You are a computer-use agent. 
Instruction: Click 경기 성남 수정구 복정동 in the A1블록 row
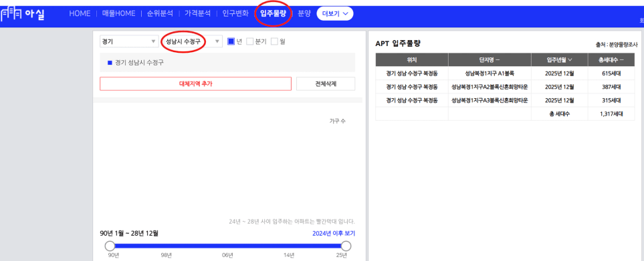[412, 73]
